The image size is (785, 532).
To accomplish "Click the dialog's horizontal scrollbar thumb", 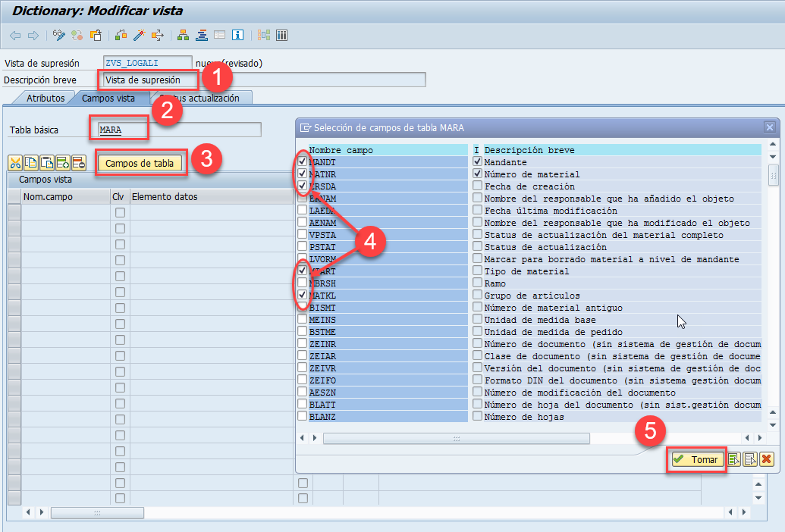I will tap(457, 439).
